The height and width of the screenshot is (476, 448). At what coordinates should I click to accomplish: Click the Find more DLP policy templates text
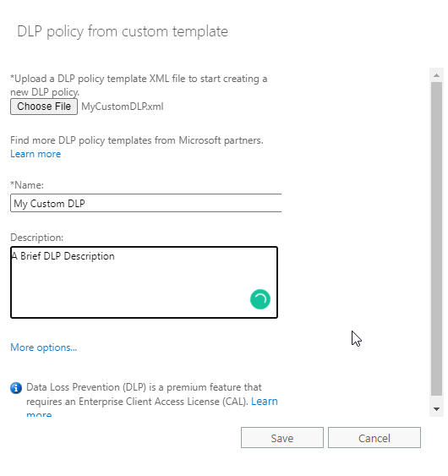tap(137, 140)
